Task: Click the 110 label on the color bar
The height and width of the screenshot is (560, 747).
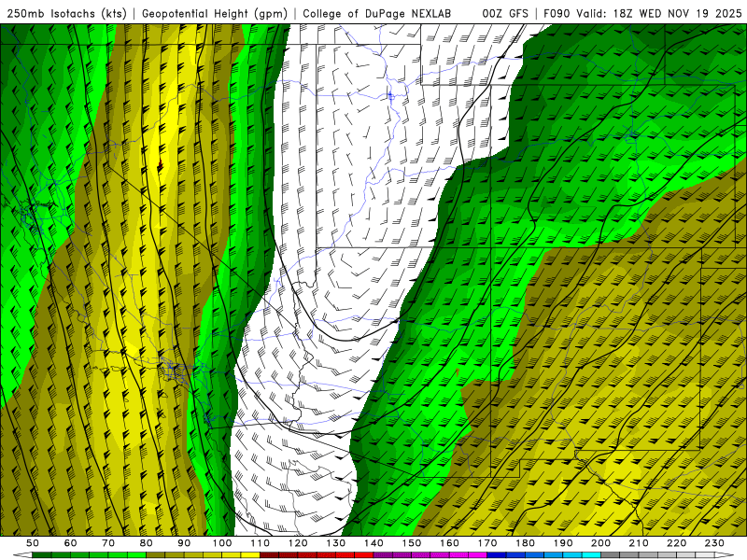Action: pyautogui.click(x=260, y=543)
